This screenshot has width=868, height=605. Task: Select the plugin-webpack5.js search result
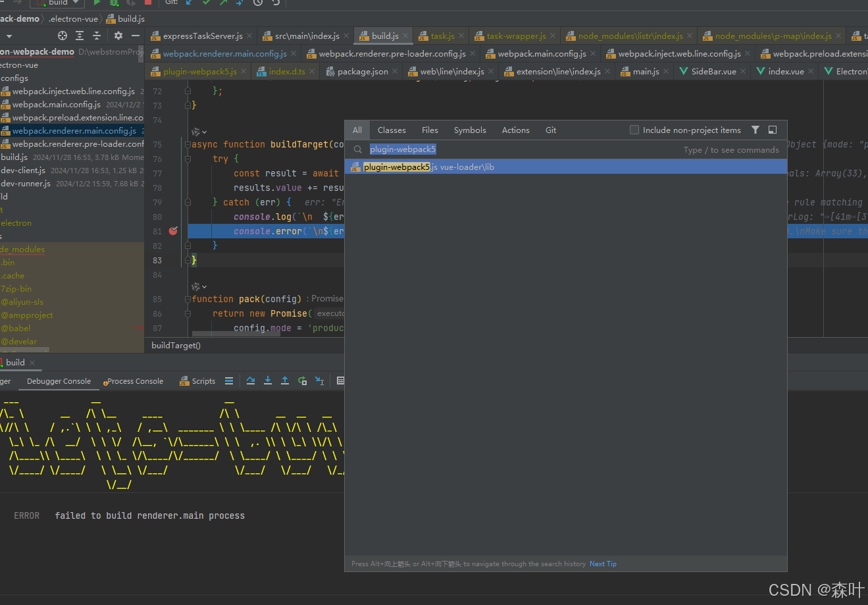428,167
